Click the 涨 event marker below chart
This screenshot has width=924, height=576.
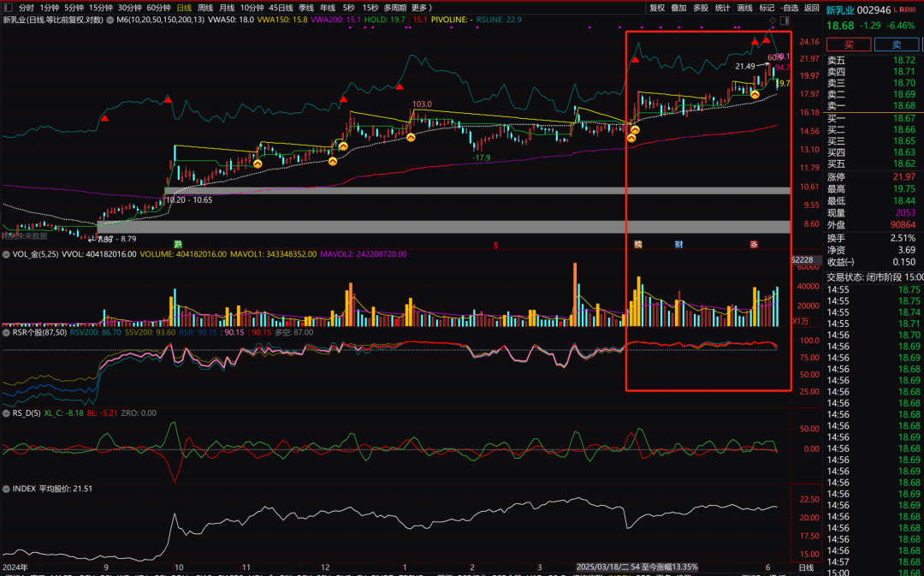(754, 244)
